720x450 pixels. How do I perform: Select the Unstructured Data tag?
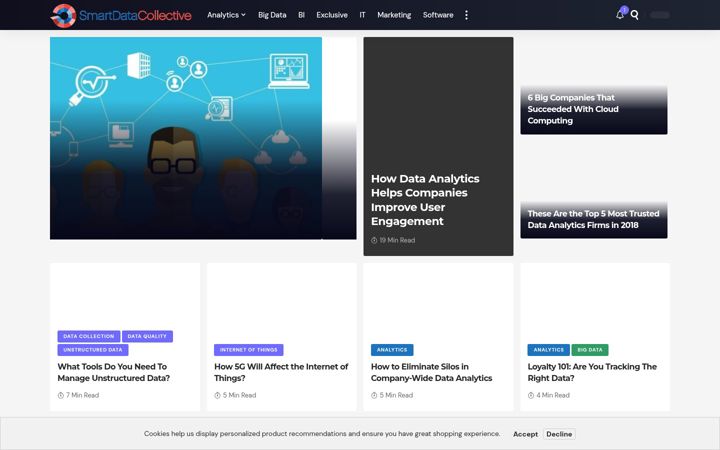tap(93, 350)
